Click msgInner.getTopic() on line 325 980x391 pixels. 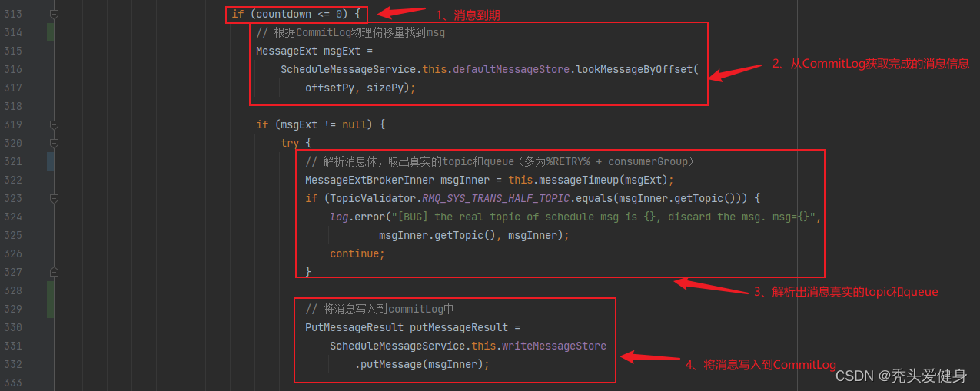(437, 235)
